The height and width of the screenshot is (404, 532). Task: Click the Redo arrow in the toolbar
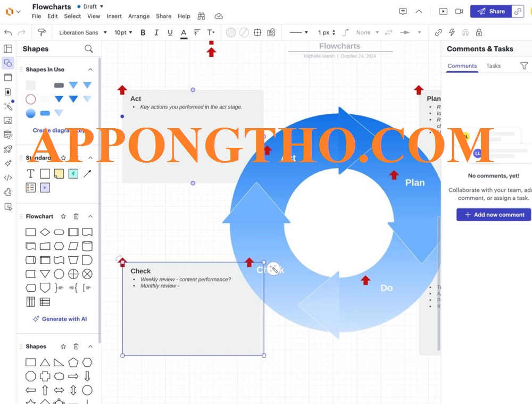21,32
